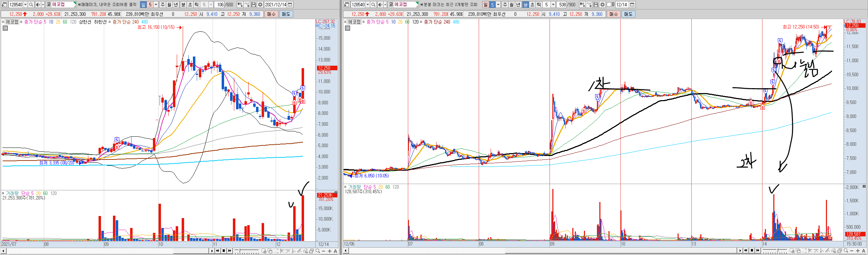Click the grid table icon under 에코캡 in left chart
This screenshot has height=255, width=868.
click(x=5, y=28)
